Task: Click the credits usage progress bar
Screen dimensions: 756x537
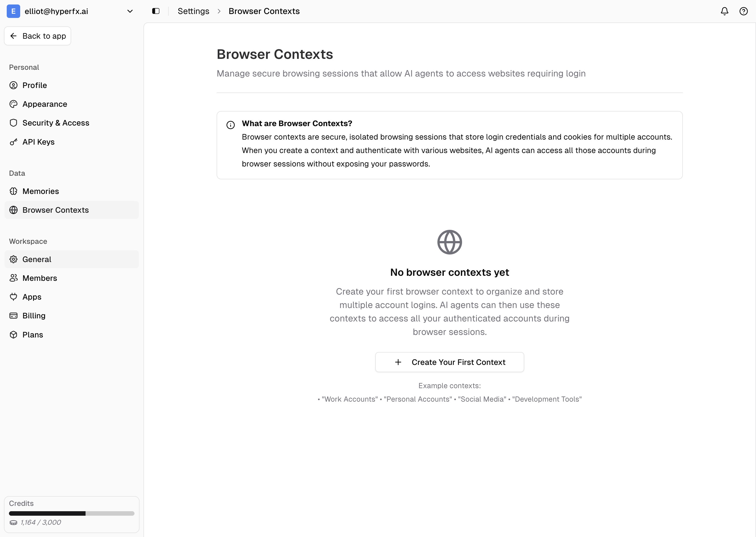Action: pyautogui.click(x=71, y=513)
